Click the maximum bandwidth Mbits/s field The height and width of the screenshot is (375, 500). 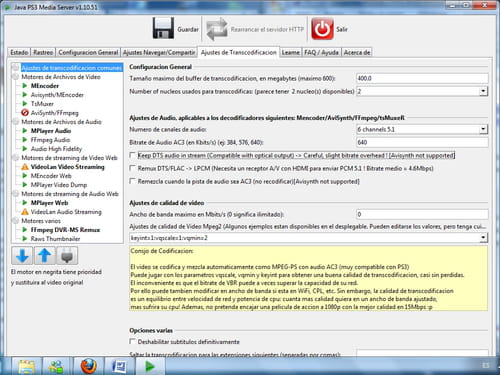pyautogui.click(x=422, y=214)
